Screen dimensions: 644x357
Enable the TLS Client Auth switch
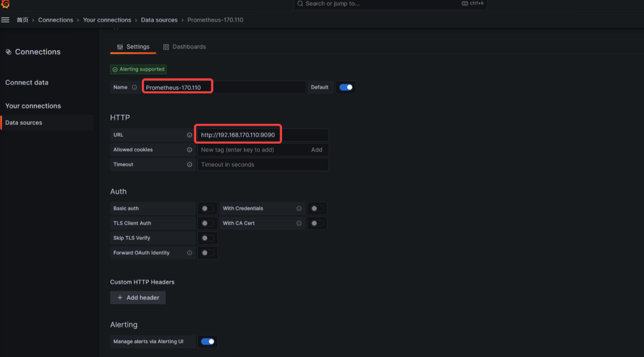point(207,223)
